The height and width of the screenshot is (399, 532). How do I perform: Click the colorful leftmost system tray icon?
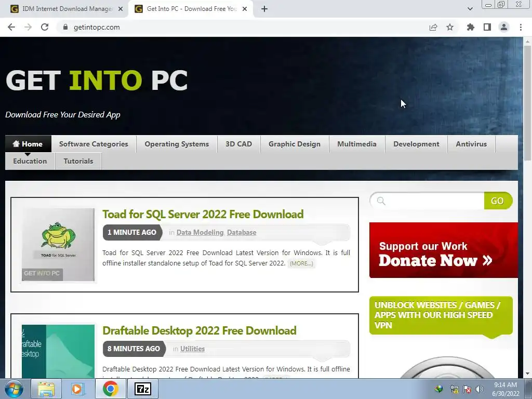(x=439, y=389)
